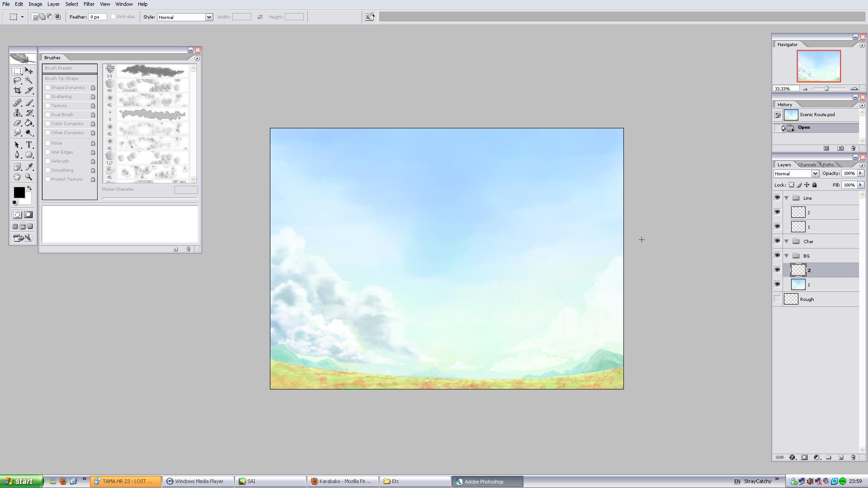Choose the Eraser tool
This screenshot has height=488, width=868.
pyautogui.click(x=17, y=123)
